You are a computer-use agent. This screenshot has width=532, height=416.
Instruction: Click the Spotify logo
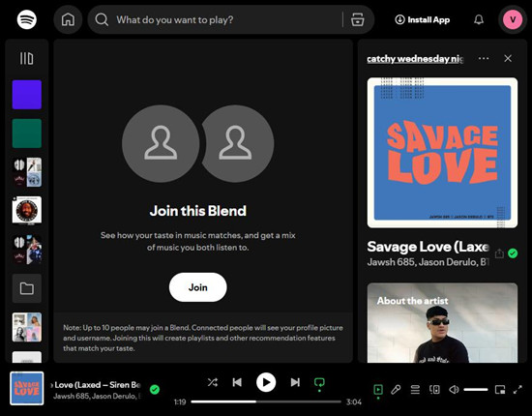pos(27,19)
